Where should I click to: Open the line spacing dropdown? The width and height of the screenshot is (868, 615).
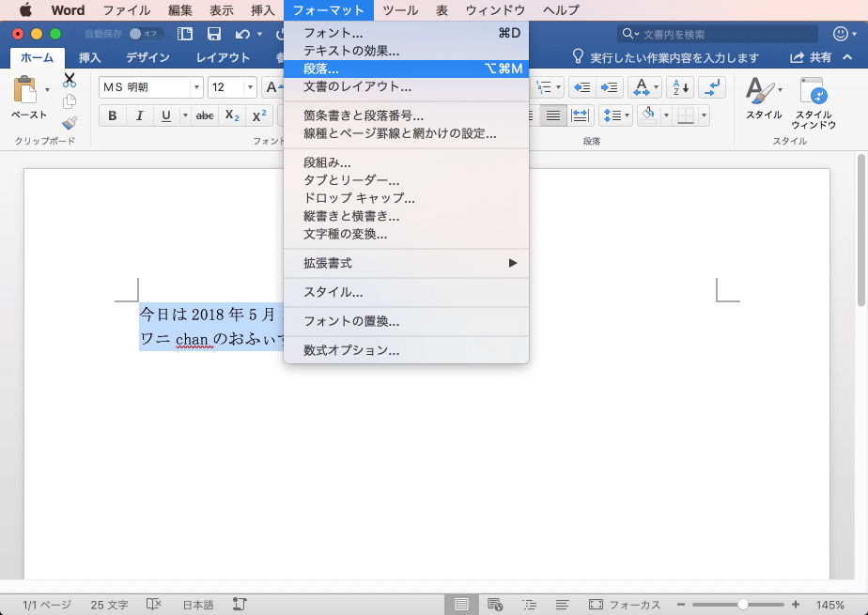click(615, 115)
